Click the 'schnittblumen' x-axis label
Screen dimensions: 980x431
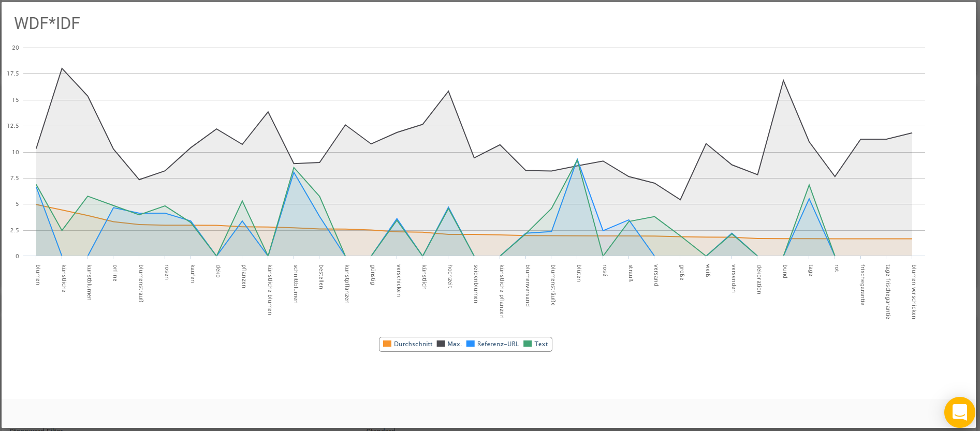click(x=296, y=284)
